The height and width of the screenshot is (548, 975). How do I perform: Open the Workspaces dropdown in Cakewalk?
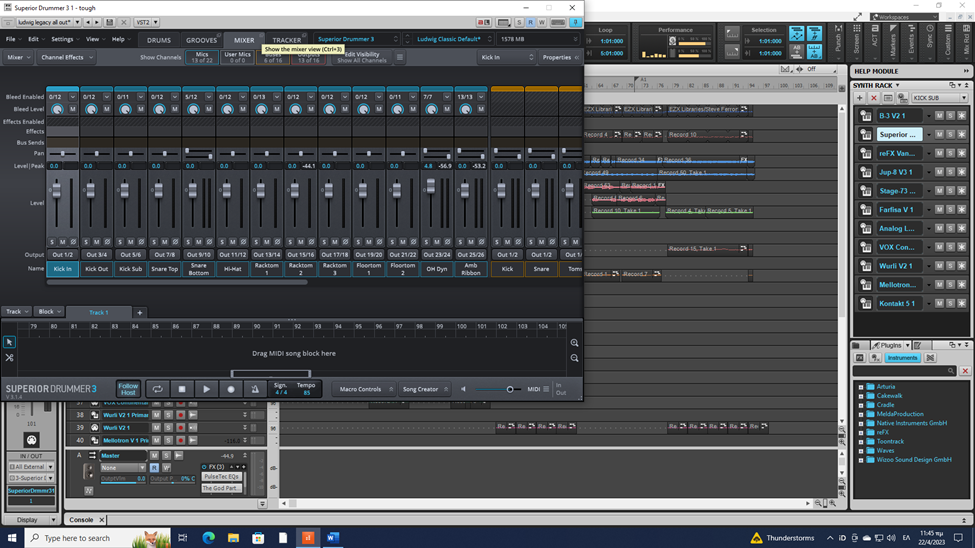pyautogui.click(x=904, y=17)
